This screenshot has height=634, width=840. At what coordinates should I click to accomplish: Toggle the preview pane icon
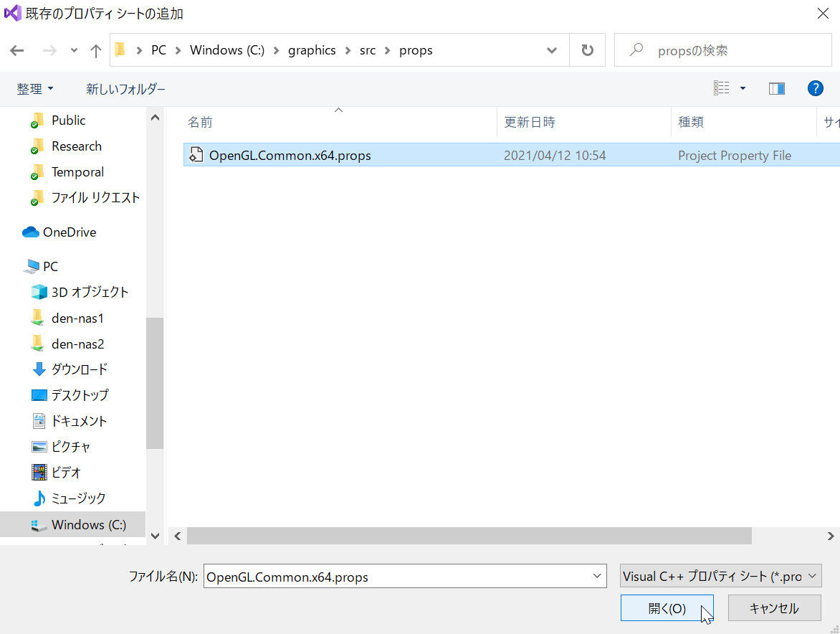pyautogui.click(x=776, y=88)
